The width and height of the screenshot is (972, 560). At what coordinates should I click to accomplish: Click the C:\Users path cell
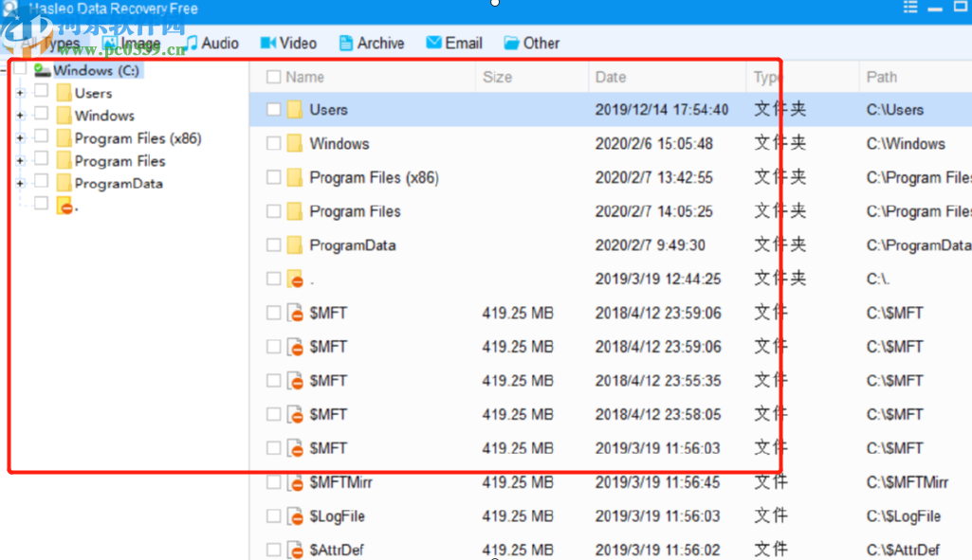point(894,110)
